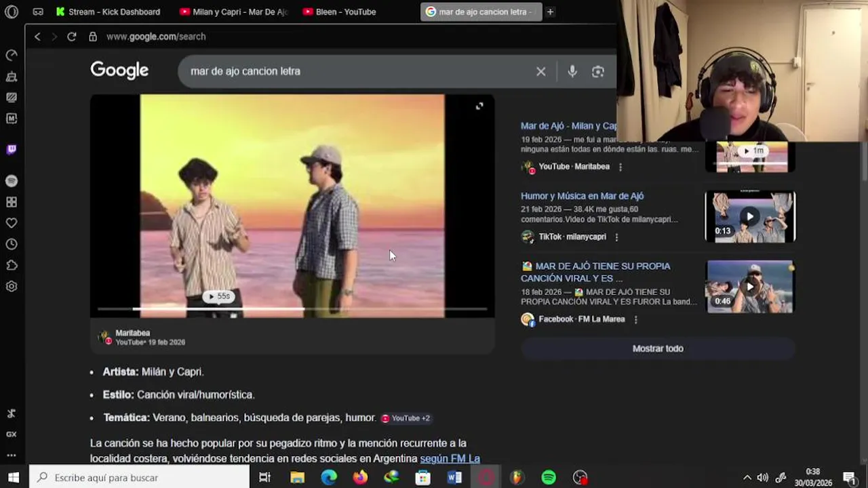Screen dimensions: 868x488
Task: Play the 0:13 TikTok video thumbnail
Action: click(x=750, y=217)
